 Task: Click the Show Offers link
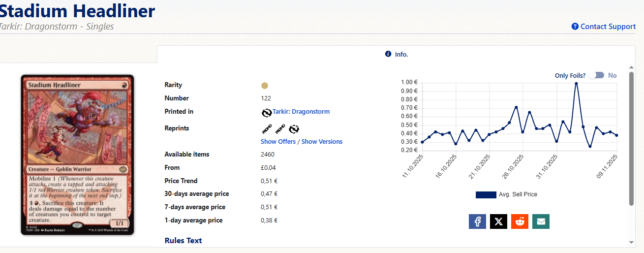(x=278, y=142)
